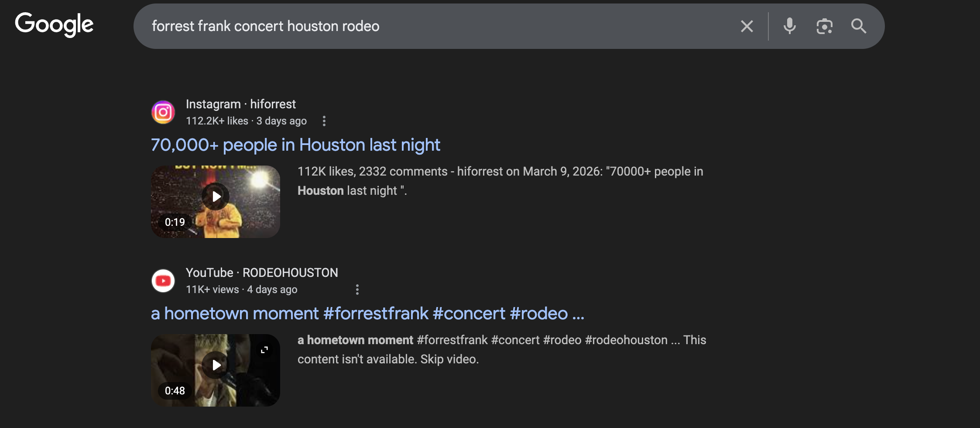Focus the search box text field
Image resolution: width=980 pixels, height=428 pixels.
point(436,26)
